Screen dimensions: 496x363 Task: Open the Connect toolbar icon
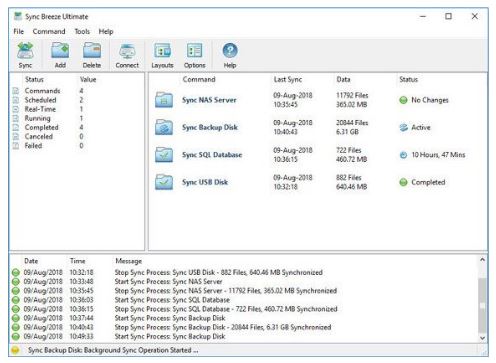coord(127,51)
